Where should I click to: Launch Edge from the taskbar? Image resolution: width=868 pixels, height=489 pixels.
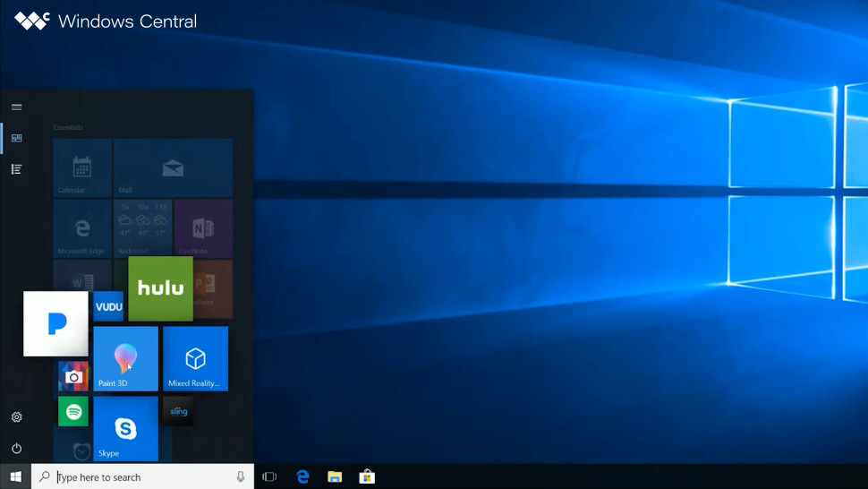coord(302,476)
